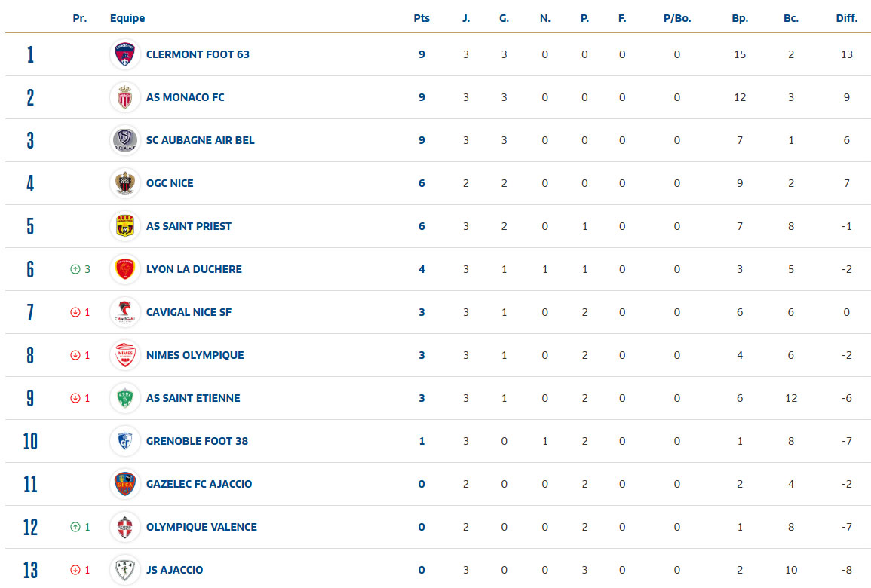The height and width of the screenshot is (588, 871).
Task: Click the Olympique Valence team name
Action: 201,527
